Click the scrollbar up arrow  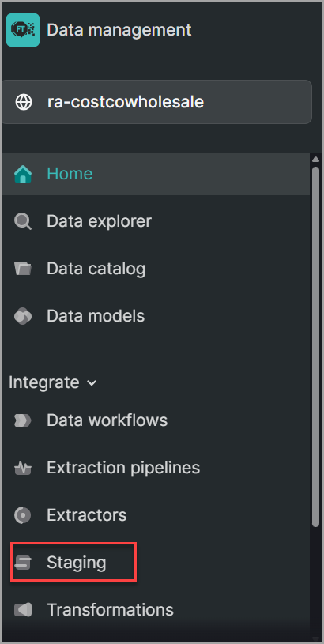[x=315, y=159]
